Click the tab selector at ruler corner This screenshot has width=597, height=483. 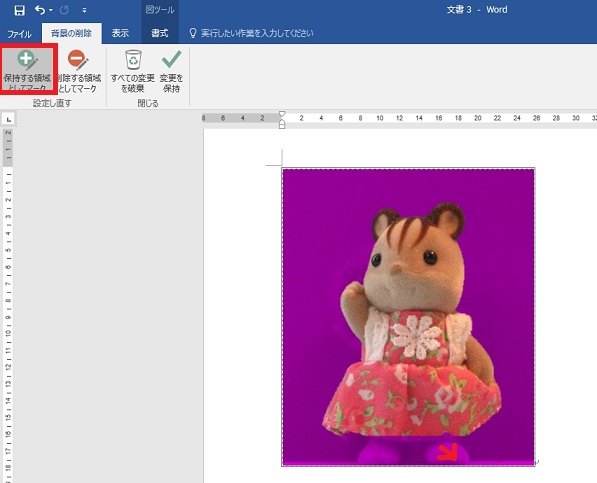pyautogui.click(x=8, y=119)
